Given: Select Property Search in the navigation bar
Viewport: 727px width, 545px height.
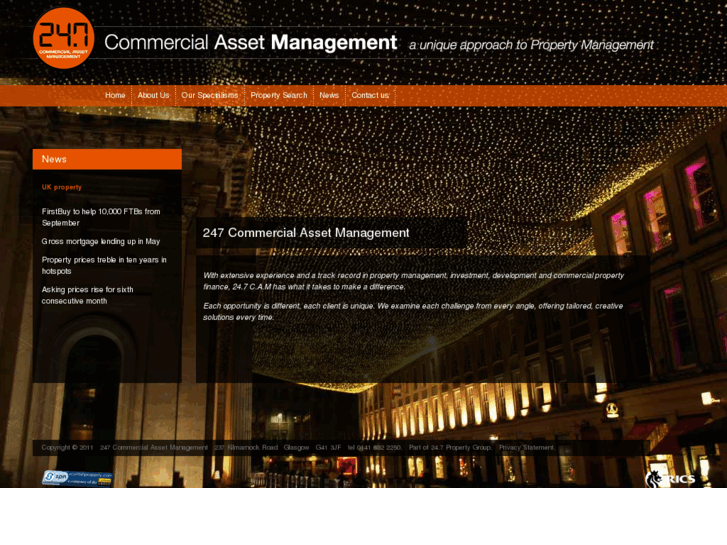Looking at the screenshot, I should [279, 95].
